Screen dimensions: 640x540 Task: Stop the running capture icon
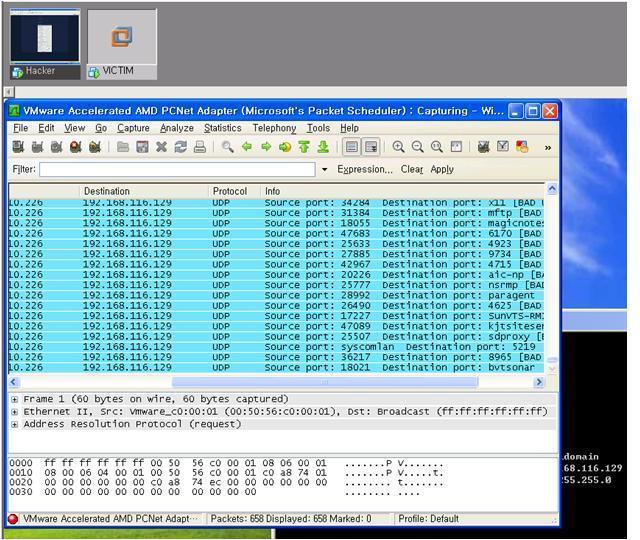coord(76,147)
